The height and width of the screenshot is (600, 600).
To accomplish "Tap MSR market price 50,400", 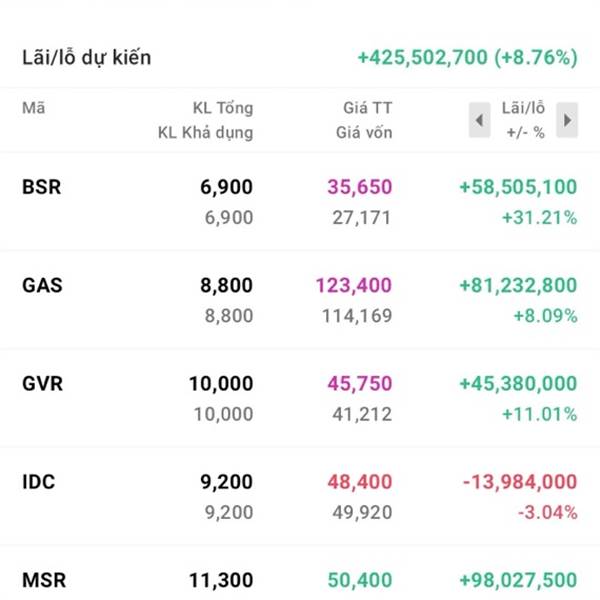I will [359, 580].
